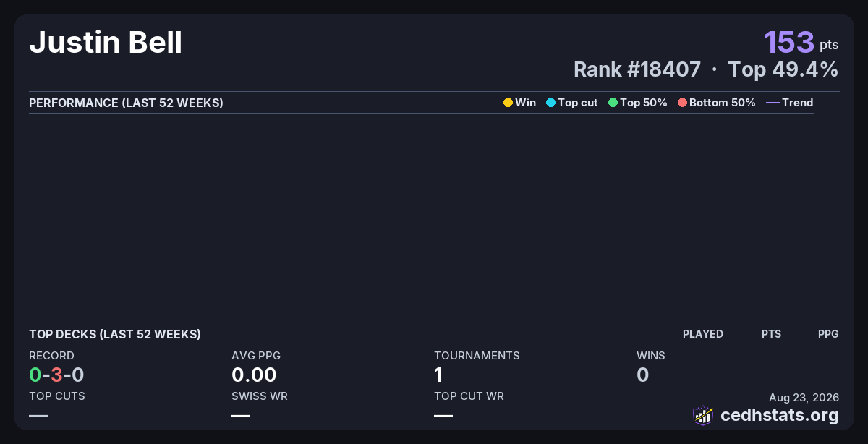The width and height of the screenshot is (868, 444).
Task: Toggle the Top cut legend label
Action: 578,103
